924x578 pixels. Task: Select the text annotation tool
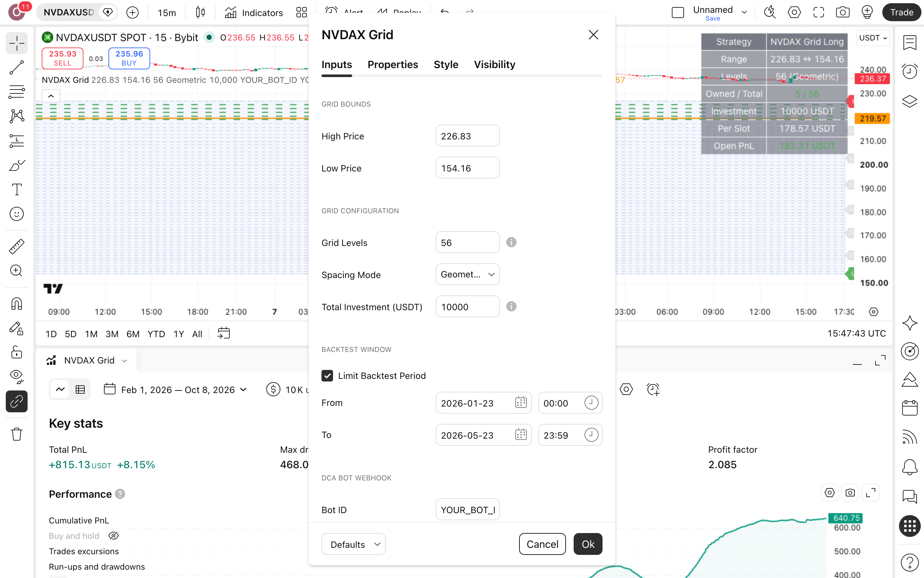pyautogui.click(x=16, y=189)
